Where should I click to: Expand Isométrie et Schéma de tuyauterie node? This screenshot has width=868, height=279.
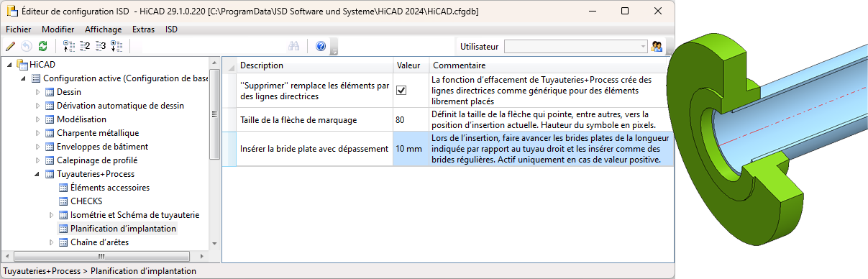click(x=52, y=215)
